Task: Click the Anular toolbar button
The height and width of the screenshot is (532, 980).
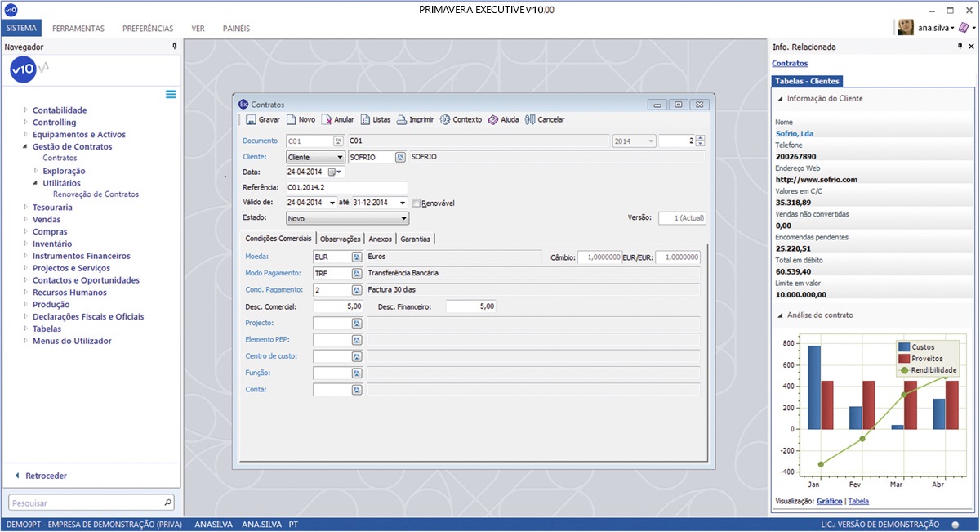Action: click(338, 119)
